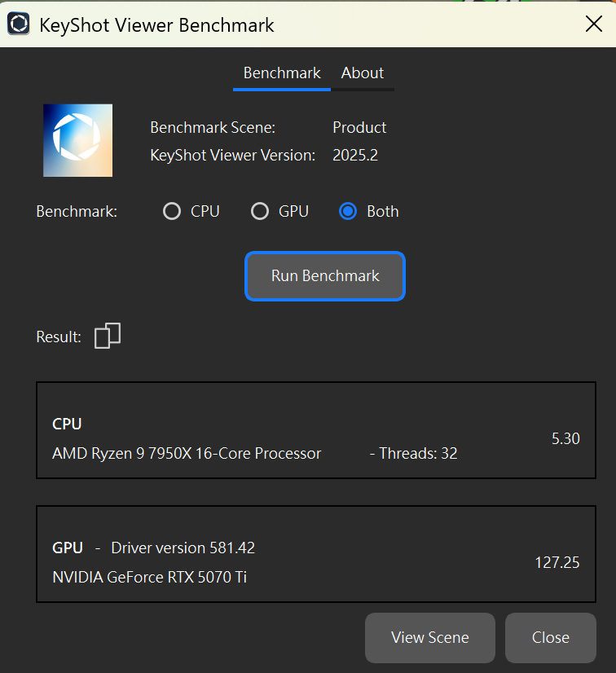Open the Benchmark tab

pyautogui.click(x=282, y=73)
